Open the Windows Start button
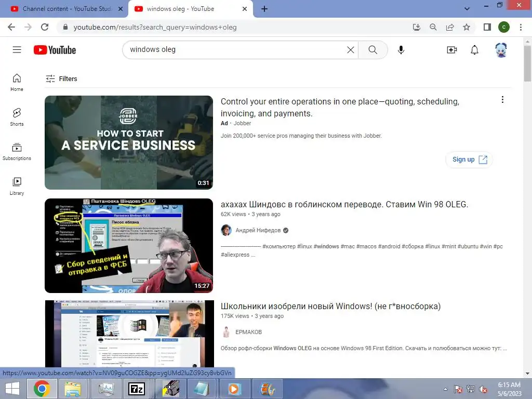Image resolution: width=532 pixels, height=399 pixels. pos(12,389)
